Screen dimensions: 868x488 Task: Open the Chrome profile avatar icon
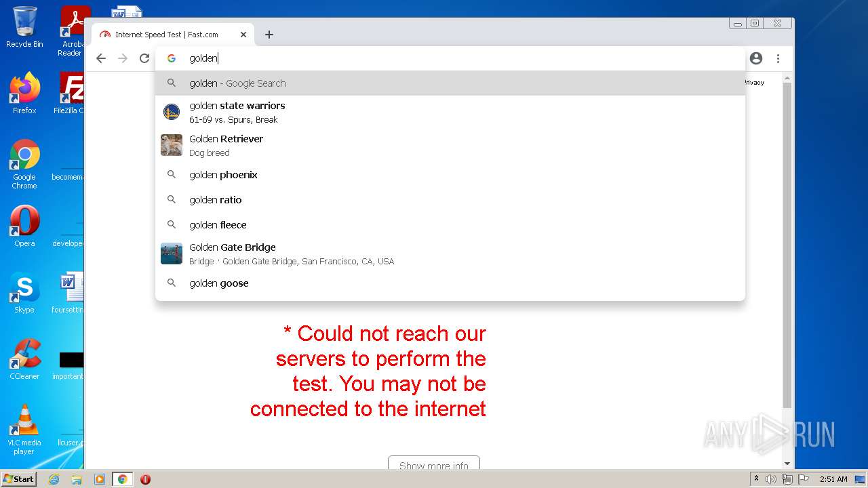(756, 58)
